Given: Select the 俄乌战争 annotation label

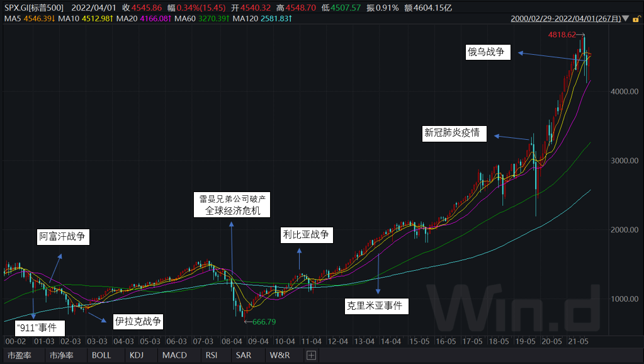Looking at the screenshot, I should [x=486, y=53].
